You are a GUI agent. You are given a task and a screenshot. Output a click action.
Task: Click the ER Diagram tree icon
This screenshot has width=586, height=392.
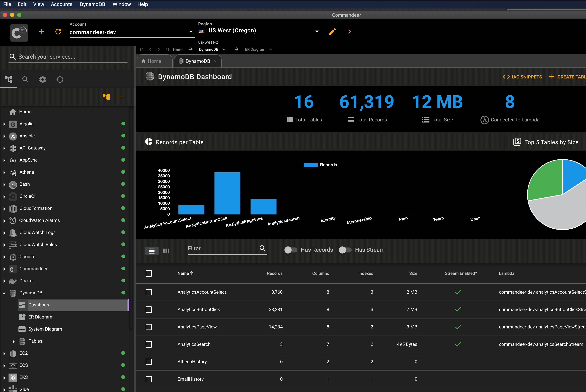coord(22,317)
